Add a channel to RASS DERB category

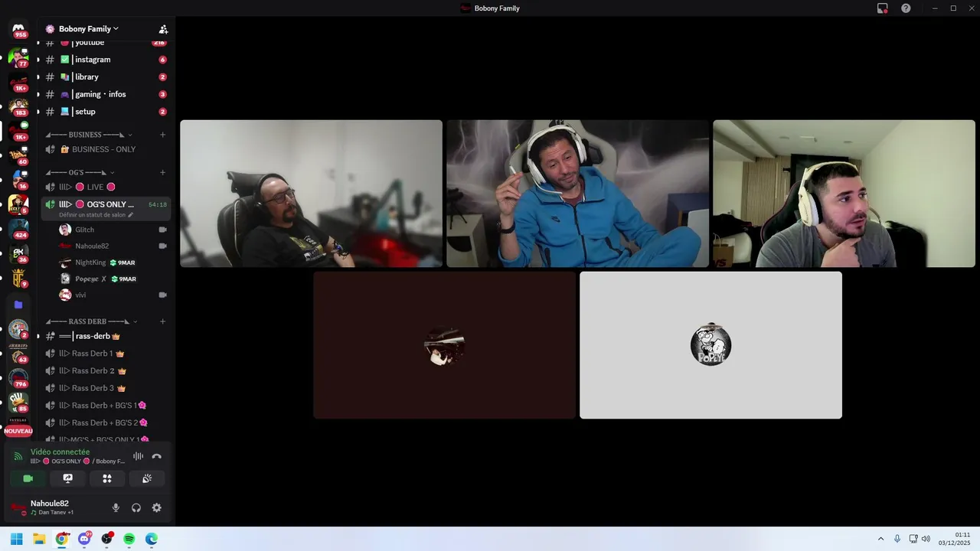click(x=162, y=321)
